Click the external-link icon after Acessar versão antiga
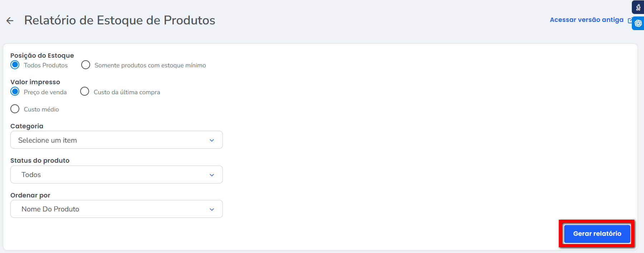The image size is (644, 253). [x=630, y=20]
